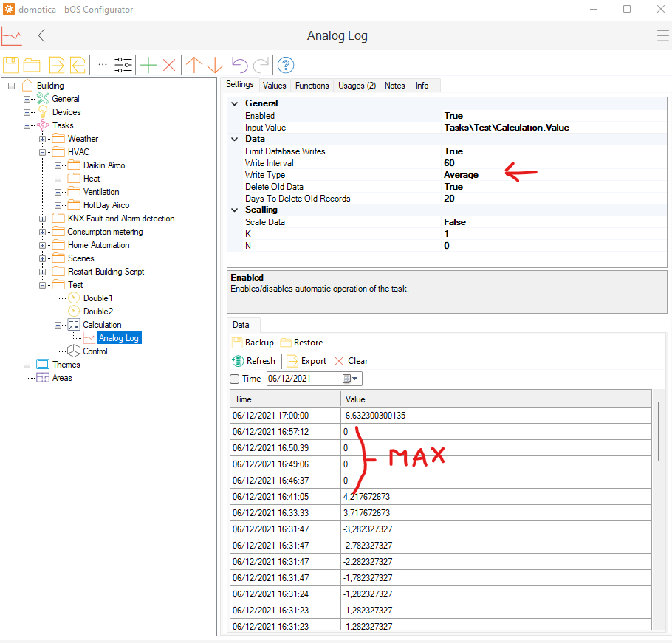Go back using the left chevron arrow
Screen dimensions: 672x643
tap(41, 35)
